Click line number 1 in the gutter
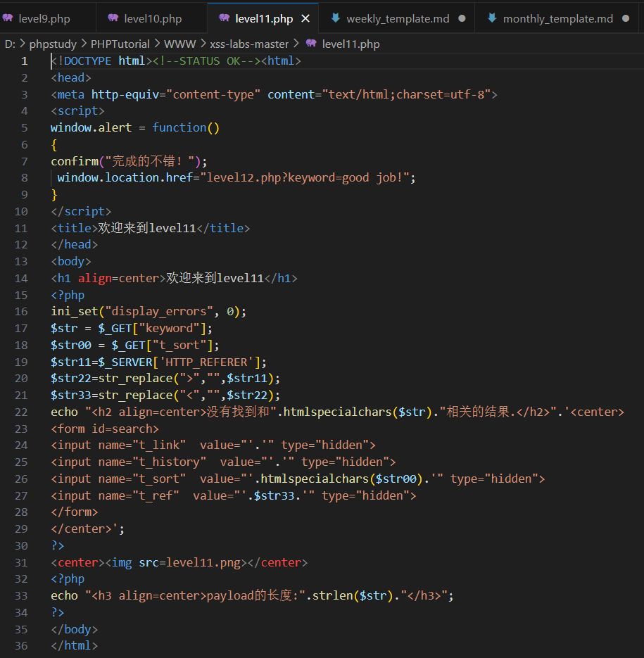Screen dimensions: 644x658 (25, 61)
